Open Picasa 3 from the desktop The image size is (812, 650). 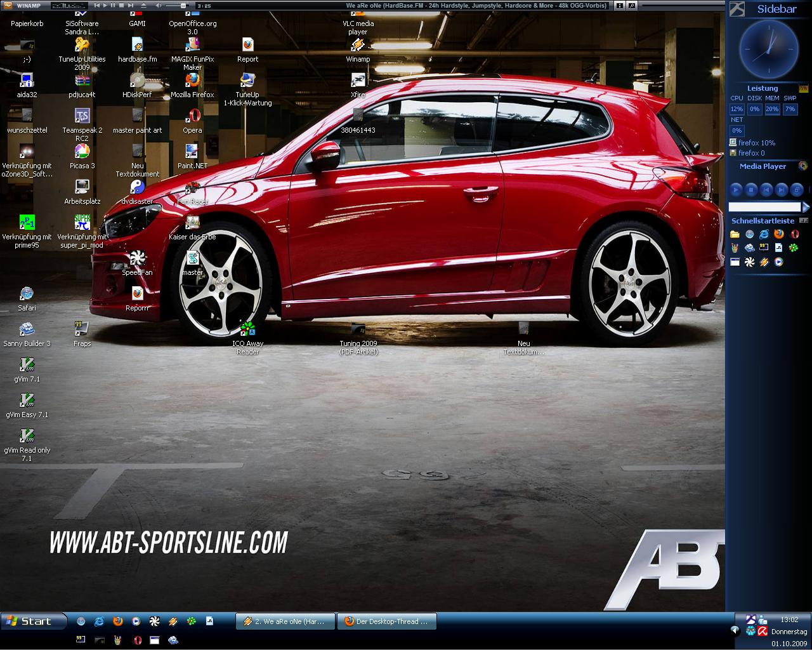[x=82, y=152]
